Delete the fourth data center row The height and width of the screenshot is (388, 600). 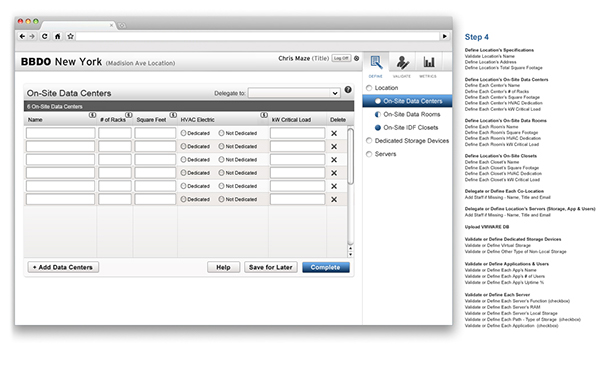(x=334, y=173)
